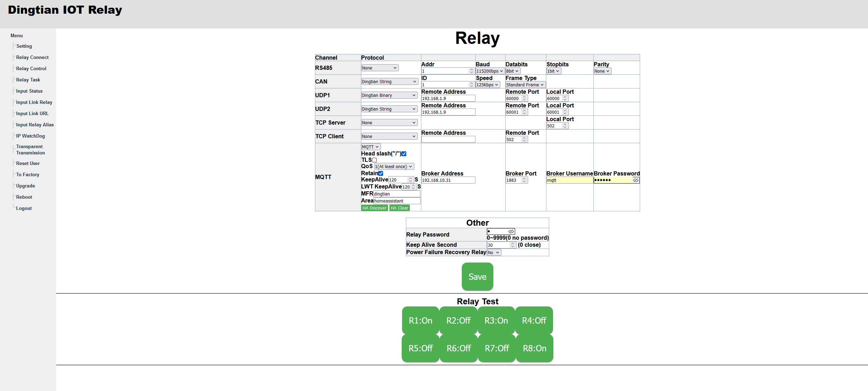Image resolution: width=868 pixels, height=391 pixels.
Task: Click the HA Discover button
Action: (x=374, y=208)
